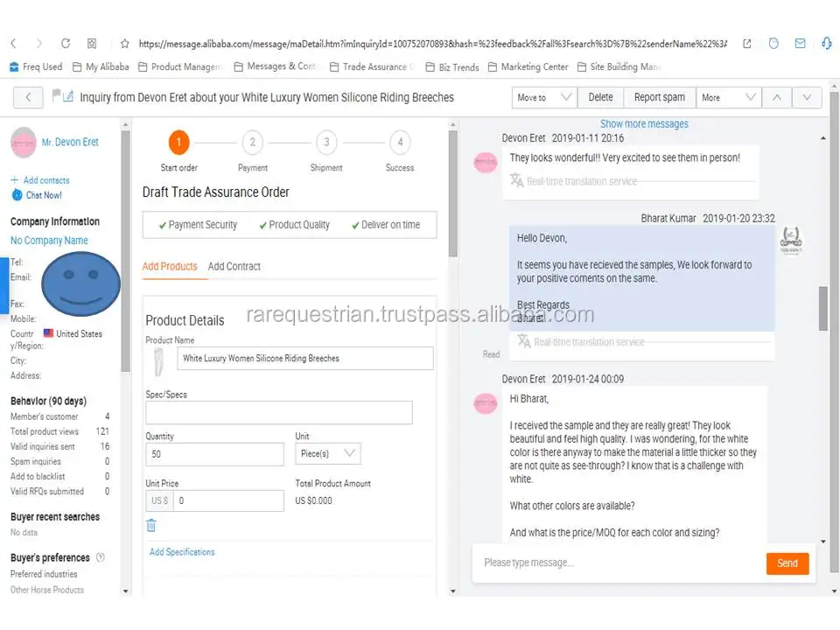Screen dimensions: 840x630
Task: Open the Unit Piece(s) dropdown
Action: pyautogui.click(x=328, y=453)
